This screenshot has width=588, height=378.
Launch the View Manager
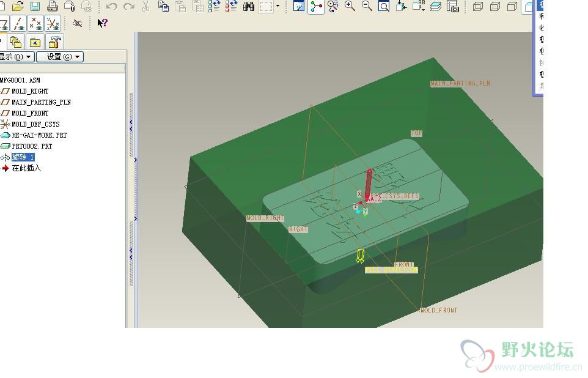(x=453, y=6)
